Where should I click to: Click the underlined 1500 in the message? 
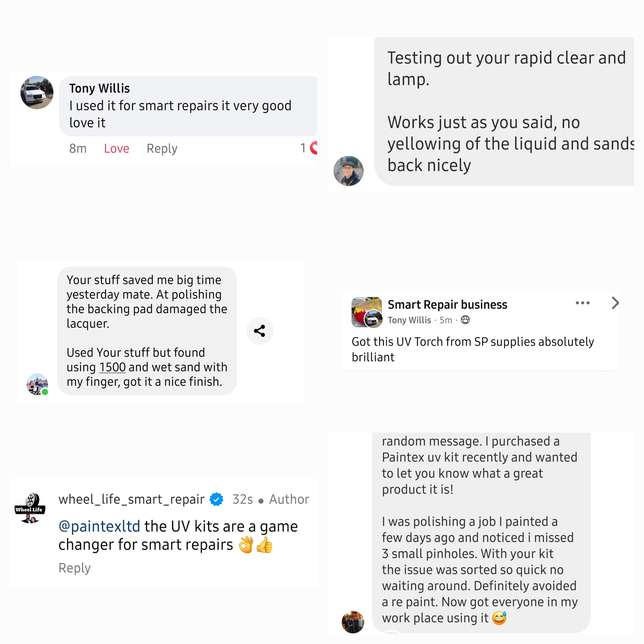[112, 367]
